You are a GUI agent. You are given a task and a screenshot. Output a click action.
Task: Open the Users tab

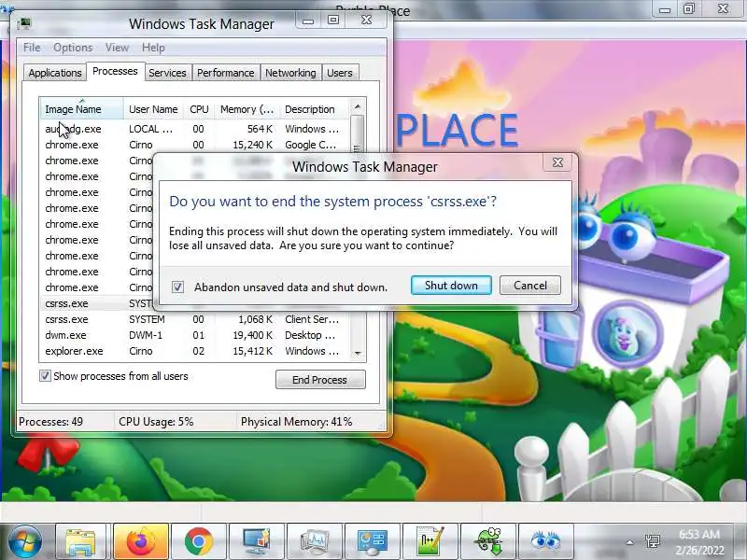(340, 73)
